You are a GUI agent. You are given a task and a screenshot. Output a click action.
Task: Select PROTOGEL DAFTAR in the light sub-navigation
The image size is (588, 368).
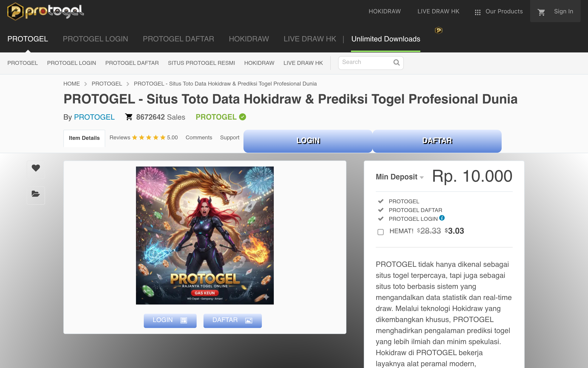(x=132, y=63)
